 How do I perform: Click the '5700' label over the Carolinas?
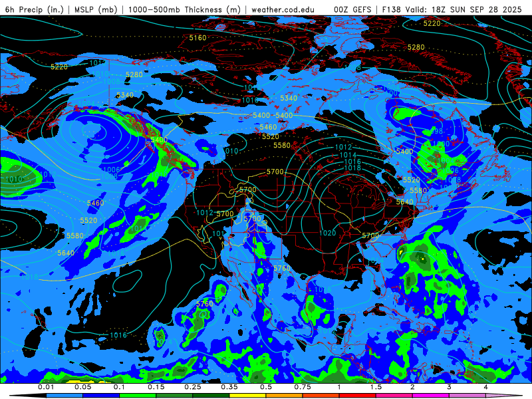[x=370, y=235]
